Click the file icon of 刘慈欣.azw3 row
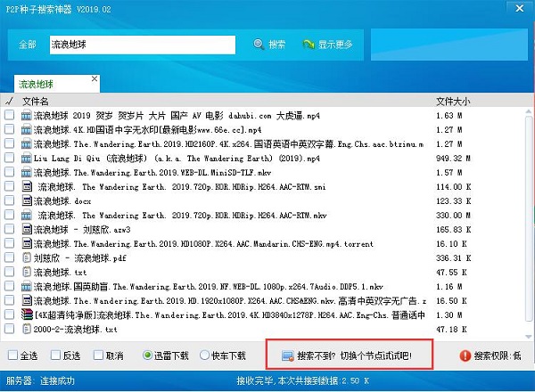The height and width of the screenshot is (392, 535). tap(26, 230)
